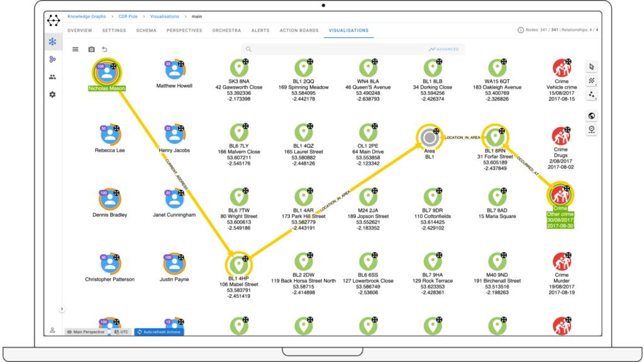Select the pointer selection tool
644x362 pixels.
point(591,67)
